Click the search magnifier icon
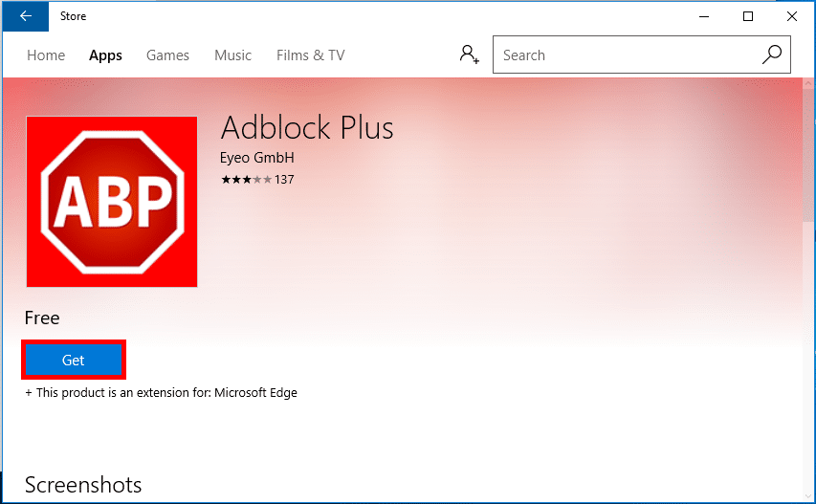Screen dimensions: 816x504 [x=772, y=55]
